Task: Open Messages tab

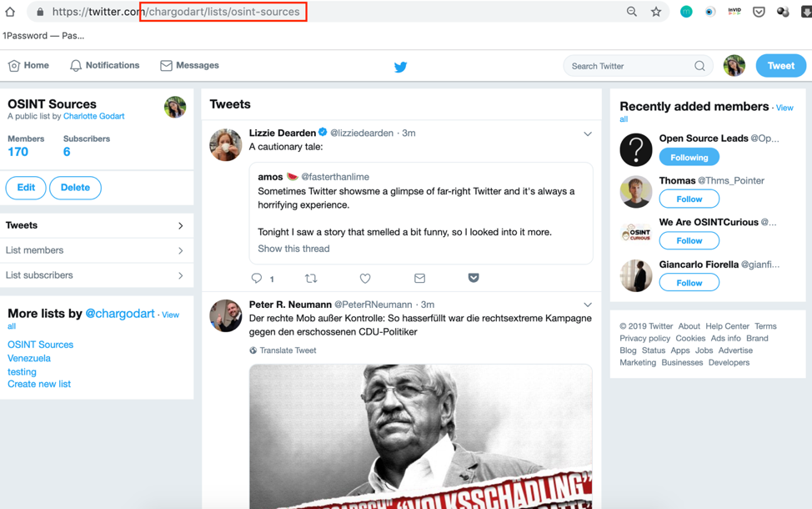Action: click(189, 65)
